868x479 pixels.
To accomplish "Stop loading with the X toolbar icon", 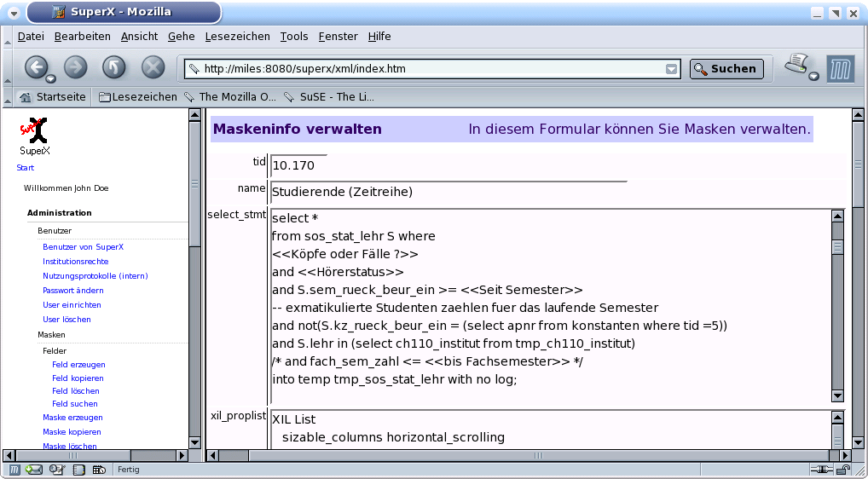I will pos(153,68).
